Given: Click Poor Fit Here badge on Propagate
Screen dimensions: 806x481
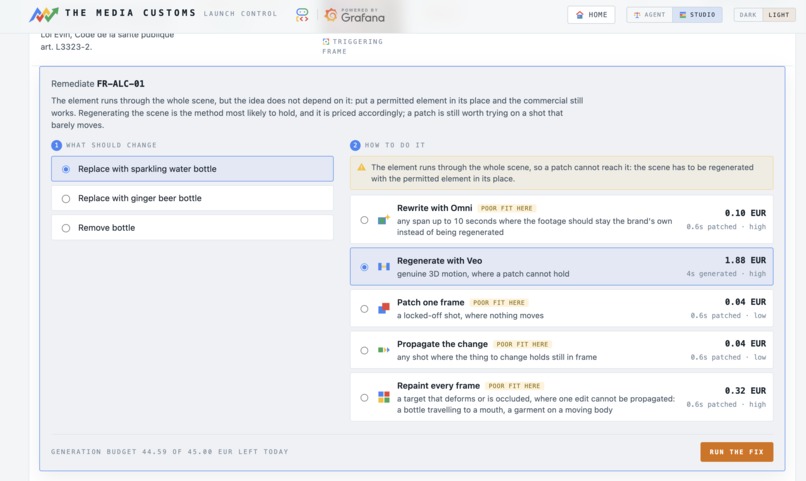Looking at the screenshot, I should click(x=522, y=344).
